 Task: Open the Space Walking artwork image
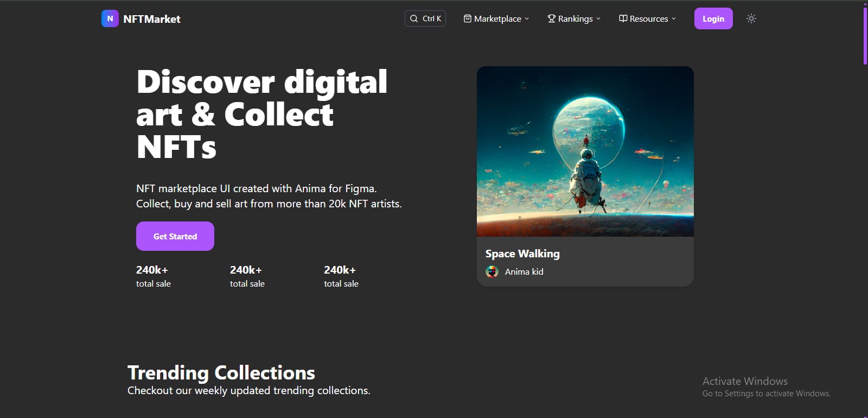click(585, 151)
